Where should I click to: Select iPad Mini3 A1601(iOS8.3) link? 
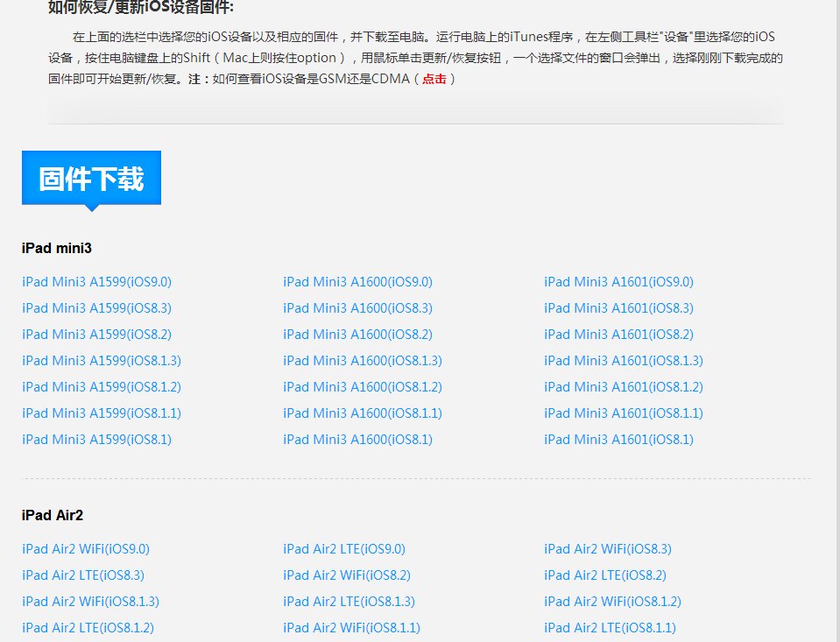[618, 308]
